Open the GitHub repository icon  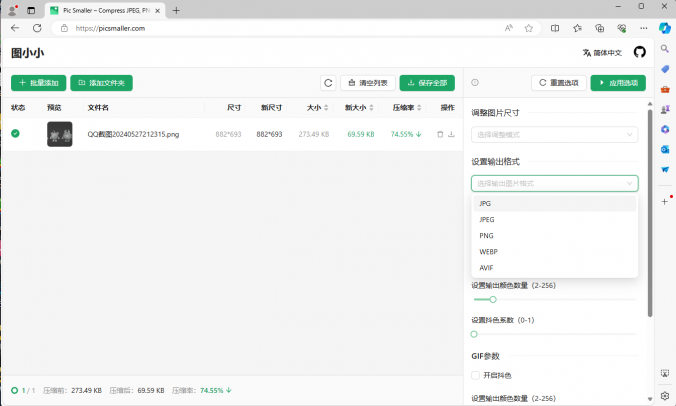click(639, 52)
